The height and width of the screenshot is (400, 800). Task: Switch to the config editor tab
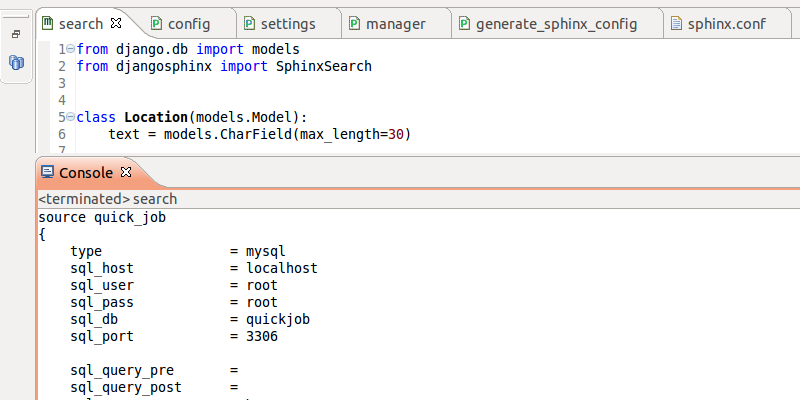(x=188, y=23)
